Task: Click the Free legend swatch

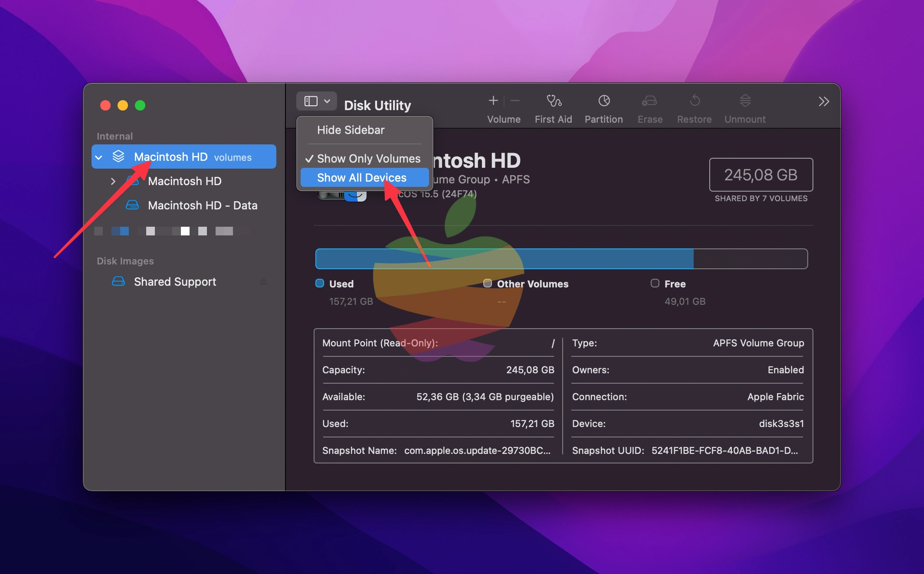Action: click(655, 284)
